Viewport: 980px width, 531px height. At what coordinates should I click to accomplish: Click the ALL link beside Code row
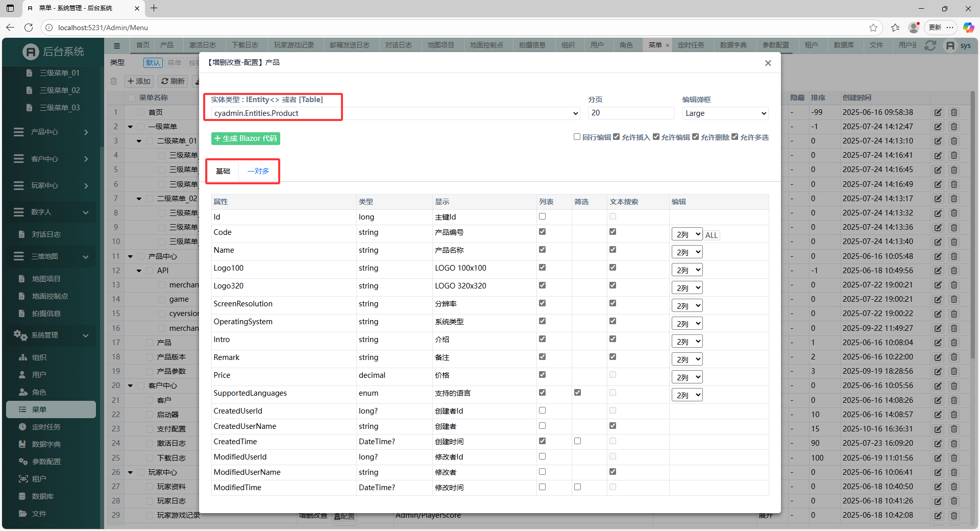point(711,235)
